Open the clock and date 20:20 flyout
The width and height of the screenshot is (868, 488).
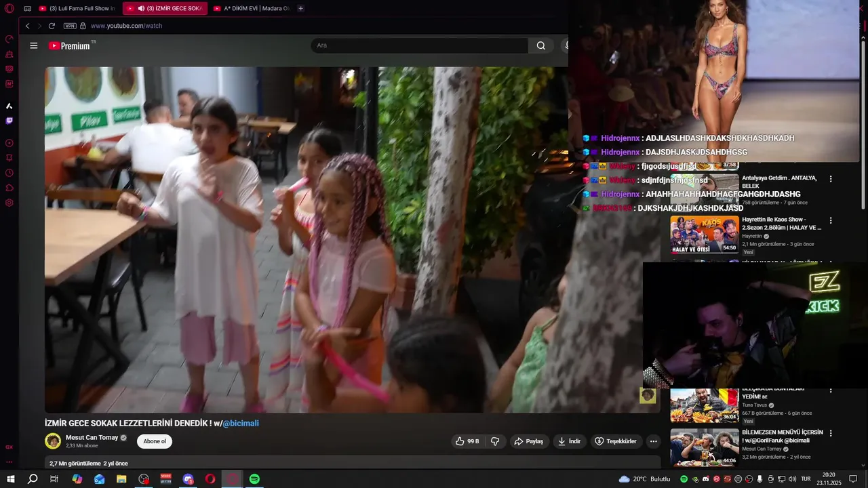[x=829, y=479]
